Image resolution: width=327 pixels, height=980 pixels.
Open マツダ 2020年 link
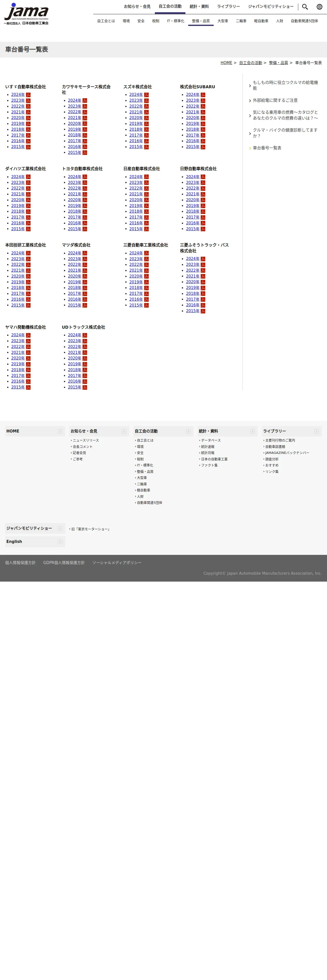[75, 276]
